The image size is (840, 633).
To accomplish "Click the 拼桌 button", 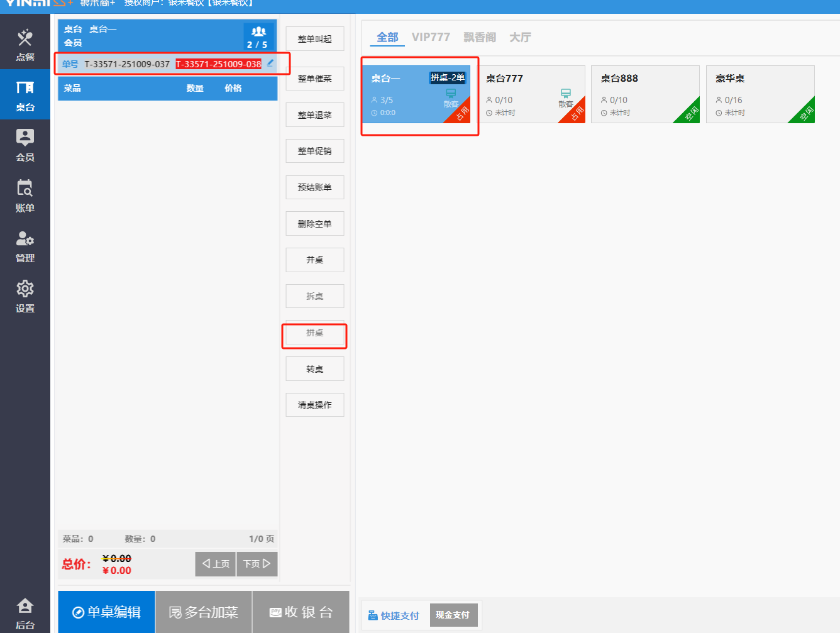I will (x=314, y=333).
